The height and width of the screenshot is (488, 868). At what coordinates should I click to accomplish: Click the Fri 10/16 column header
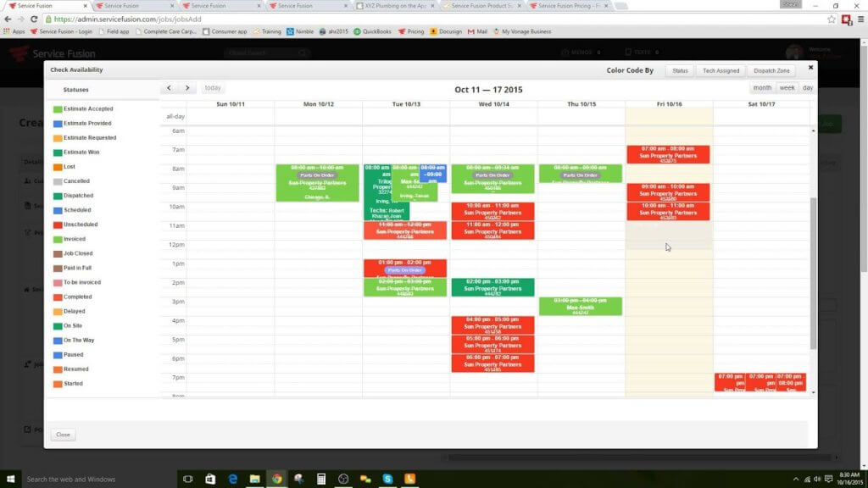[x=669, y=104]
